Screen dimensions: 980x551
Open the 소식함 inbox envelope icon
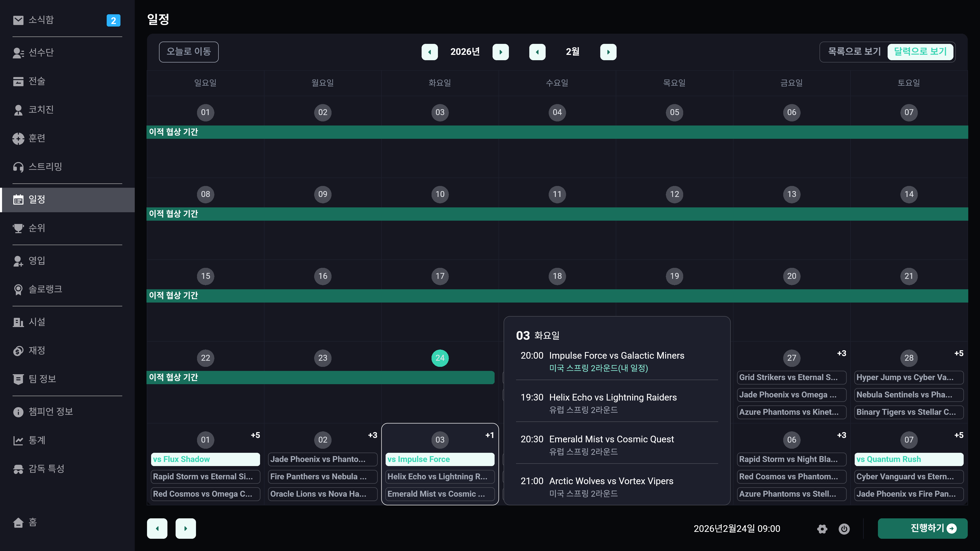pos(18,20)
